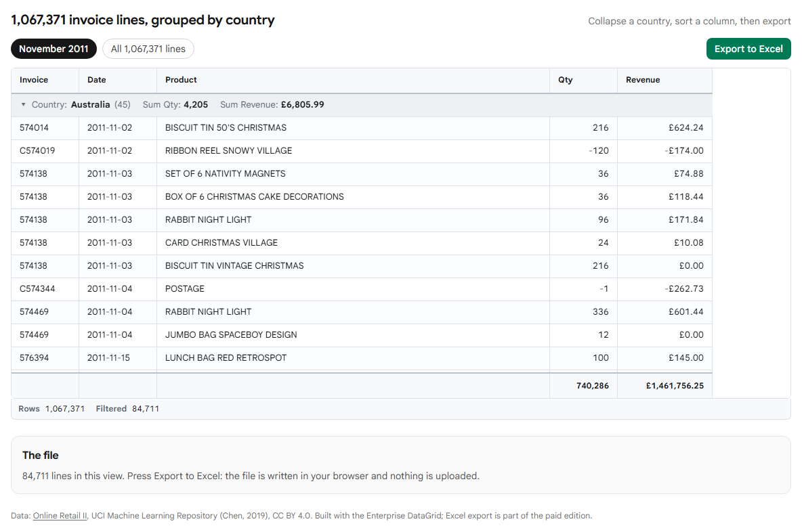Screen dimensions: 802x532
Task: Click the Sum Revenue: £6,805.99 group summary
Action: point(272,105)
